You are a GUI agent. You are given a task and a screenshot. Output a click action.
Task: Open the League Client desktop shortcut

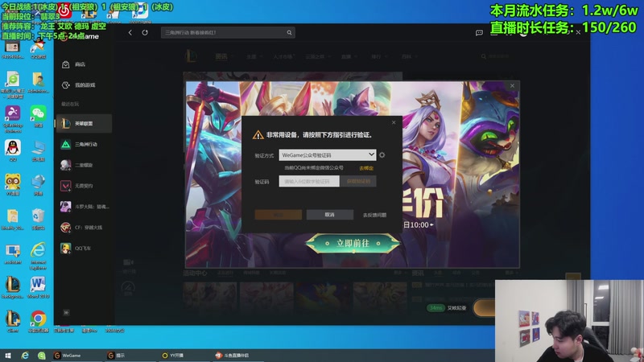tap(13, 321)
